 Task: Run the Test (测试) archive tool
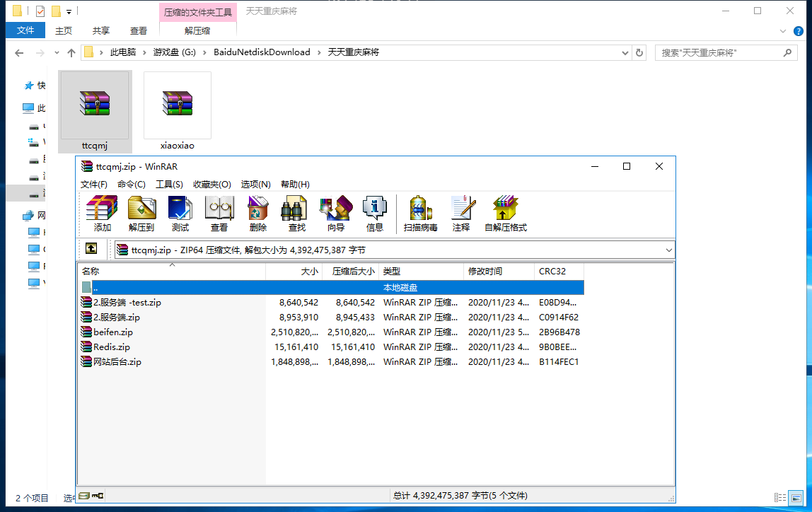(x=180, y=214)
